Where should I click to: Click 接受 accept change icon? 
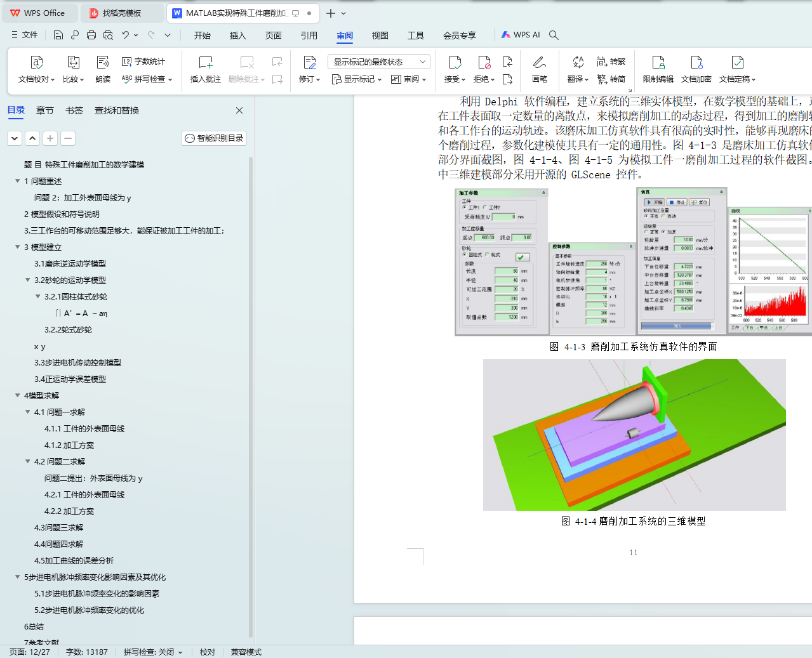[x=455, y=62]
